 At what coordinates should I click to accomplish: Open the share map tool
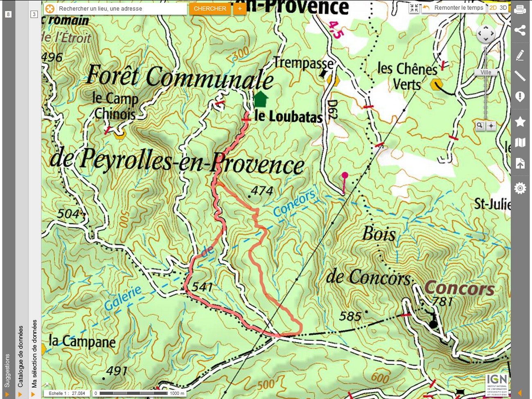point(520,30)
